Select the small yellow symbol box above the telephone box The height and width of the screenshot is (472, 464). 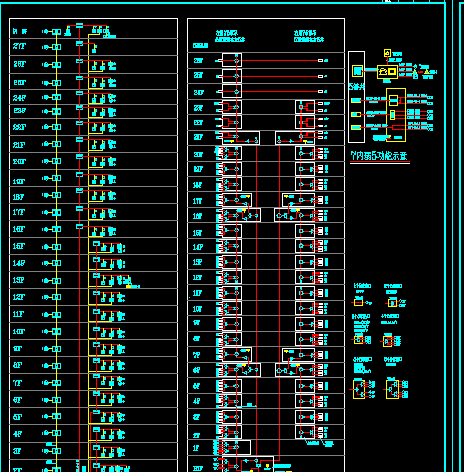point(387,53)
